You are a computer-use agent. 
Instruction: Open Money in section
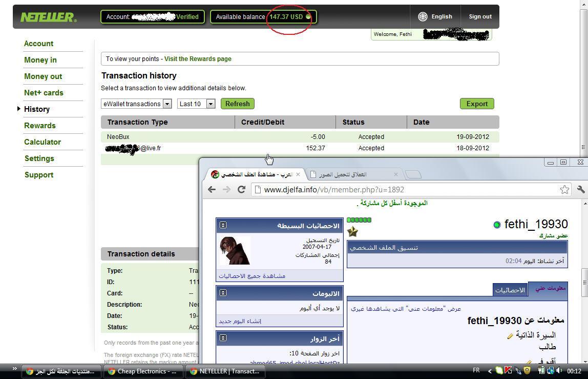point(40,60)
